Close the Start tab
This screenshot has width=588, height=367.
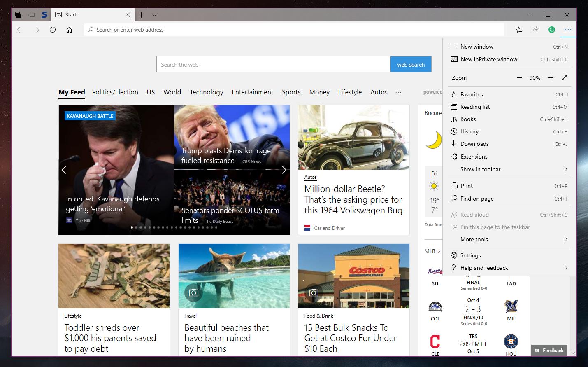pos(128,15)
